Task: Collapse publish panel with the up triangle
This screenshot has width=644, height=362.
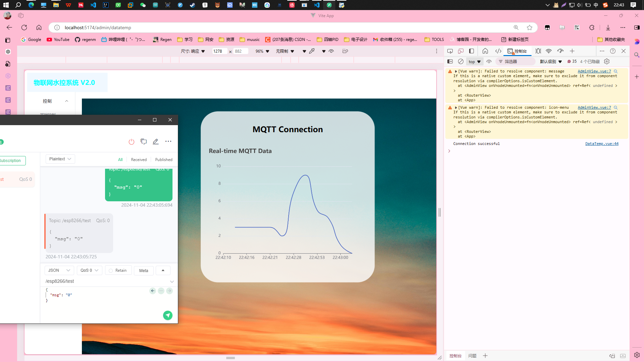Action: coord(163,270)
